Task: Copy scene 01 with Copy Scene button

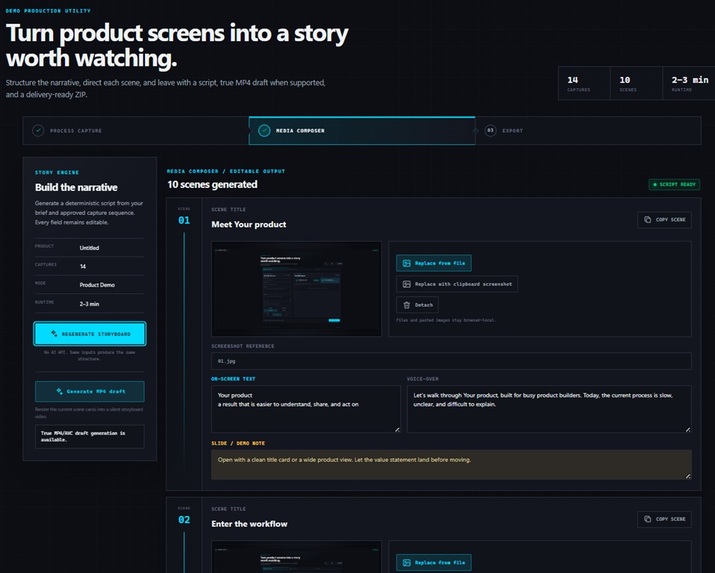Action: (x=664, y=220)
